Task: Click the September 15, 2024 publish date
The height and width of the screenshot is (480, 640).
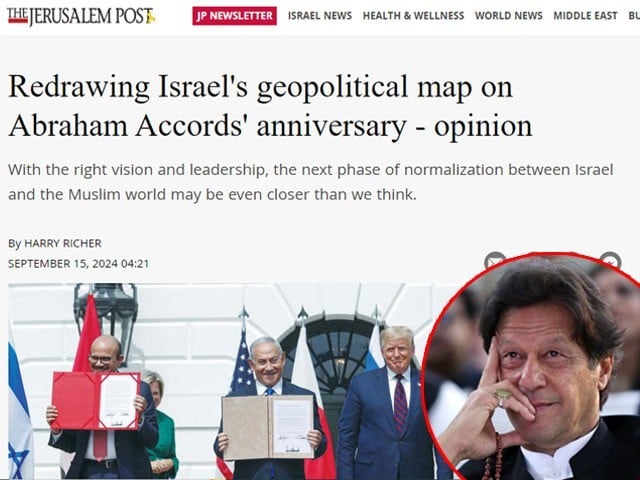Action: [78, 264]
